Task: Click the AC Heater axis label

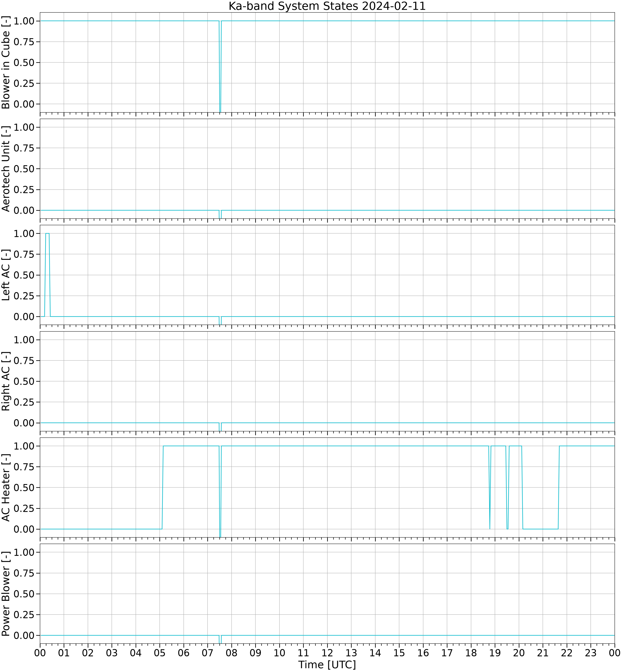Action: pos(6,487)
